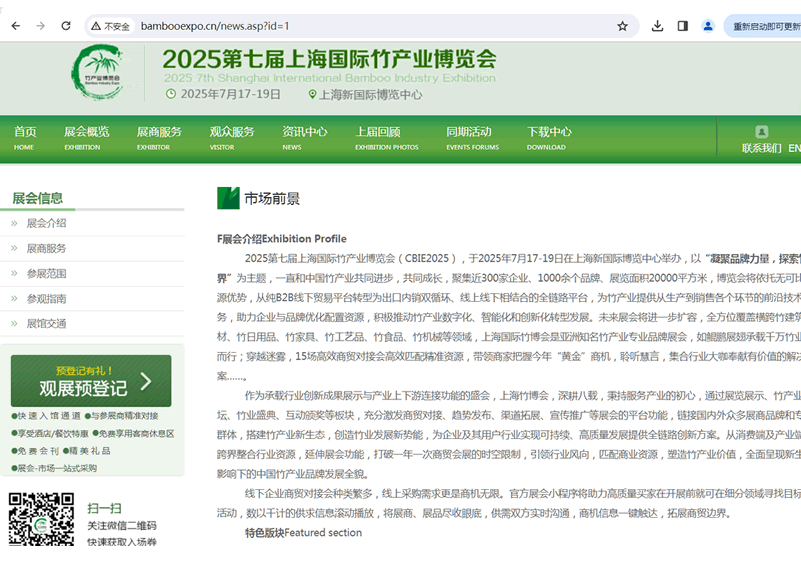The width and height of the screenshot is (801, 563).
Task: Click the green icon beside 市场前景 heading
Action: point(228,198)
